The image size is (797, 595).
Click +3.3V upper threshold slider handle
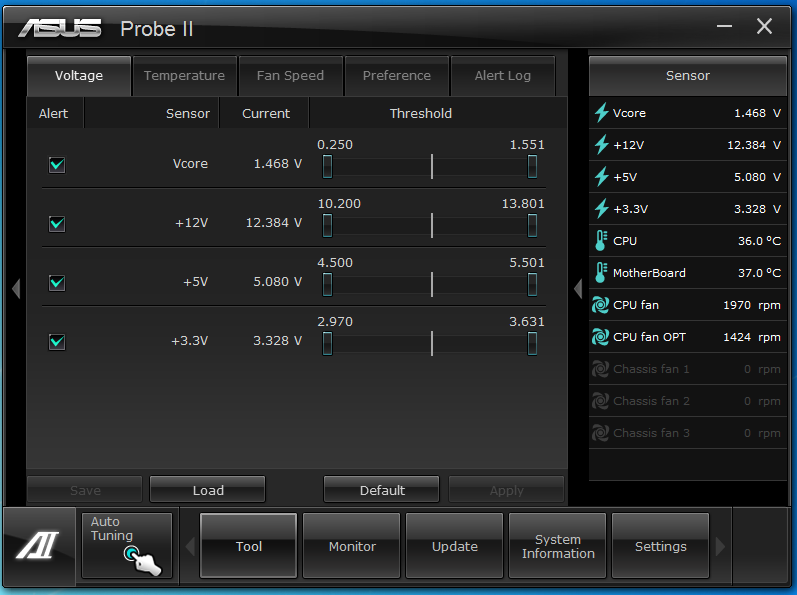(532, 343)
